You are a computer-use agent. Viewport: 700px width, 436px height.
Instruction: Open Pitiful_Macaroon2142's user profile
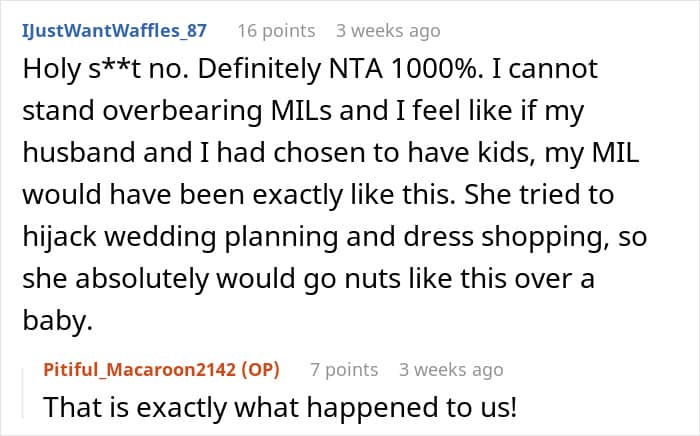139,370
